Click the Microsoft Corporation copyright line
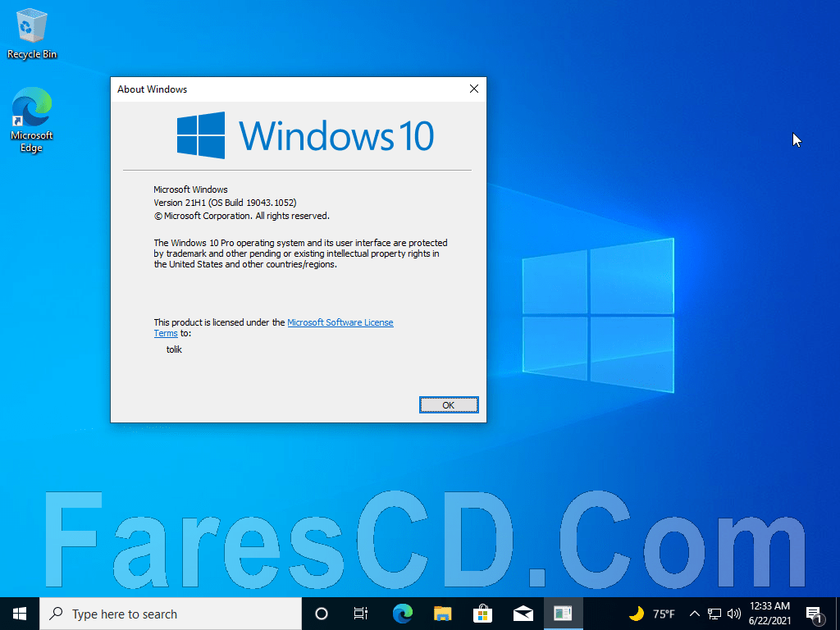The width and height of the screenshot is (840, 630). tap(242, 216)
